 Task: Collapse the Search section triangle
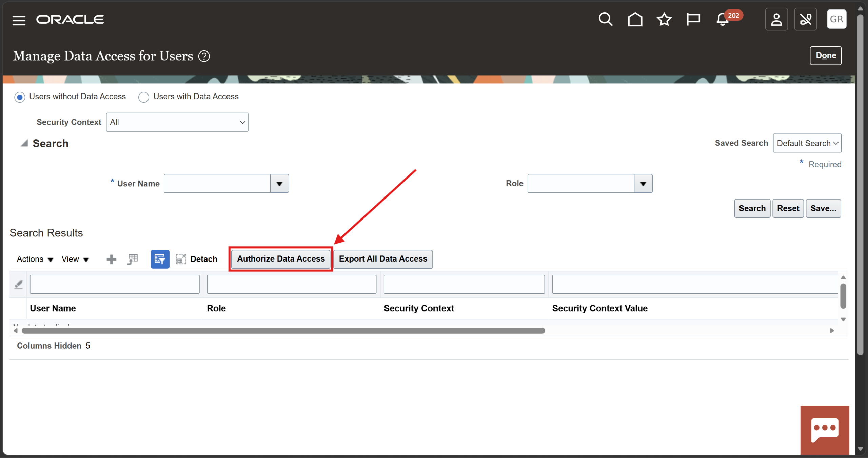tap(24, 143)
